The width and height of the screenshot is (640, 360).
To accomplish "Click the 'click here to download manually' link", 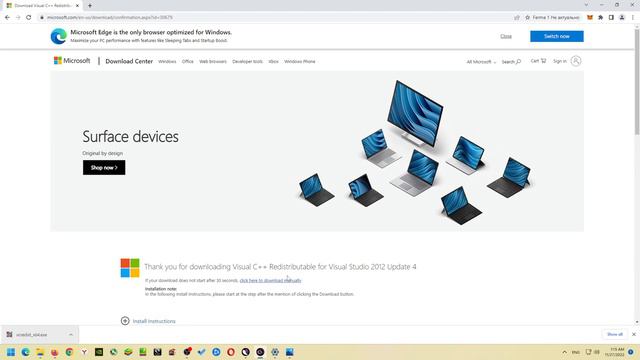I will point(270,280).
